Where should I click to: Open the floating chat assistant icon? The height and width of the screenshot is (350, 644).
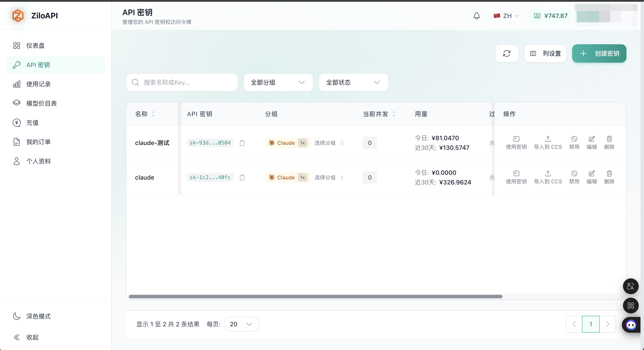[631, 325]
